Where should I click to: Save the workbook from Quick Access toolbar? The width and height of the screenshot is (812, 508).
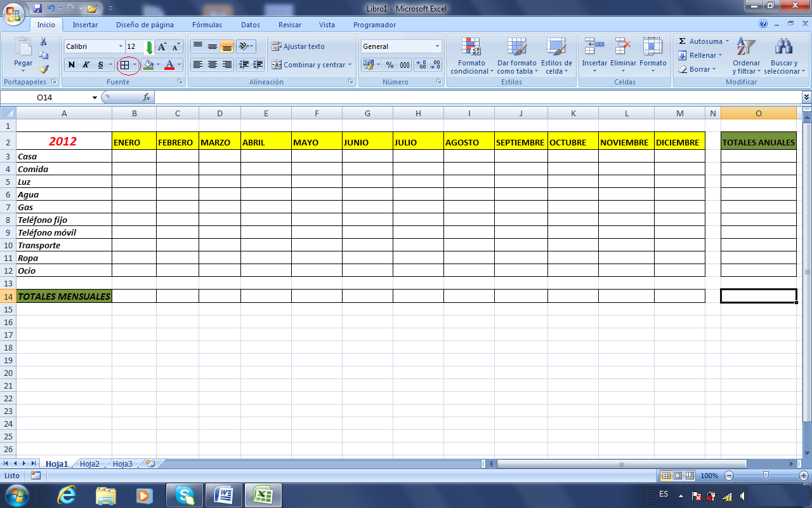pyautogui.click(x=37, y=8)
